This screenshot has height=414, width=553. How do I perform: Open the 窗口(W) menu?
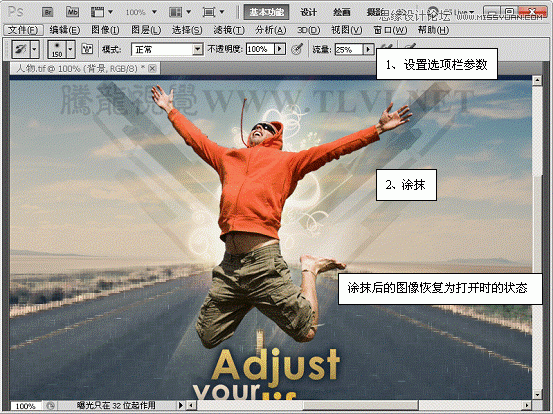pyautogui.click(x=390, y=30)
